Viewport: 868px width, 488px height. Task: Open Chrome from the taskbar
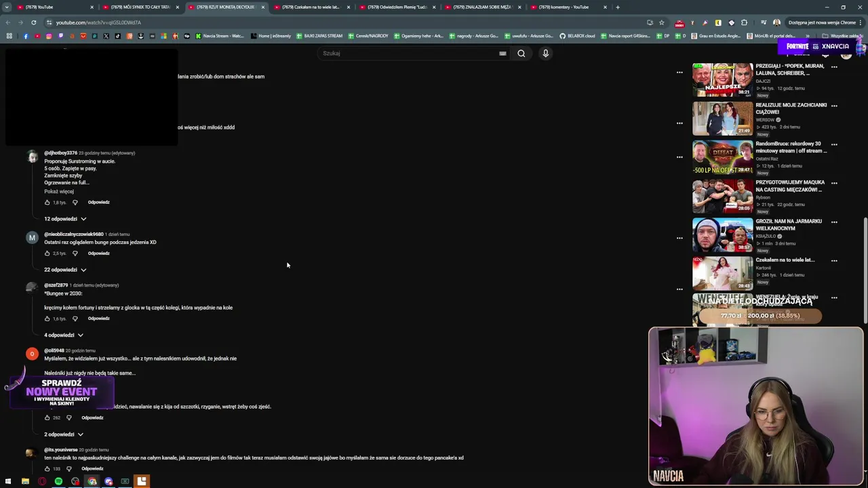pyautogui.click(x=92, y=481)
